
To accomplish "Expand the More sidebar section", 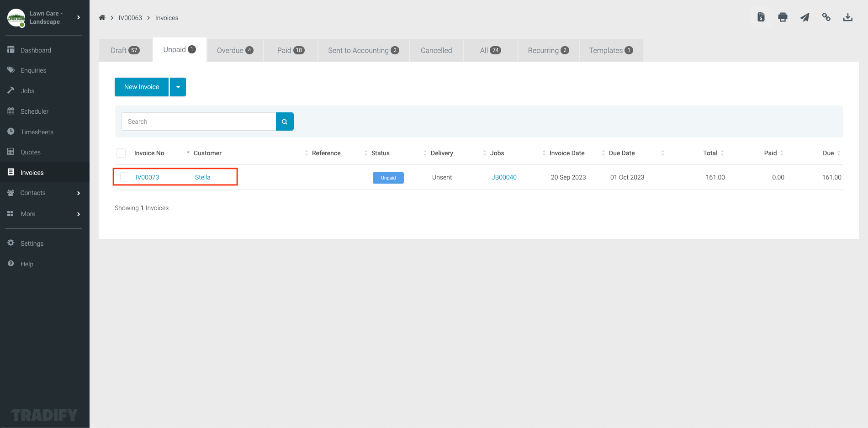I will (28, 213).
